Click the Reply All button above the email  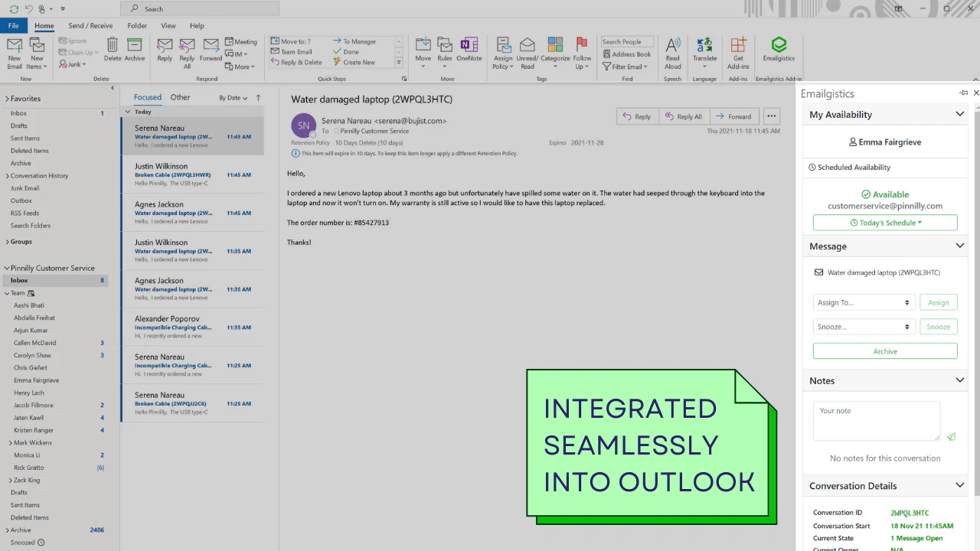[x=684, y=116]
